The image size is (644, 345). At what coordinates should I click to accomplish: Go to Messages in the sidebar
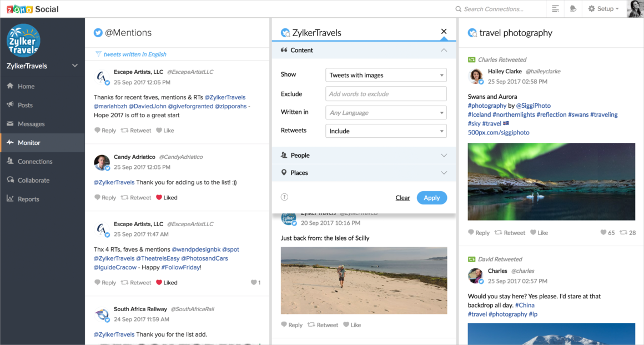31,124
